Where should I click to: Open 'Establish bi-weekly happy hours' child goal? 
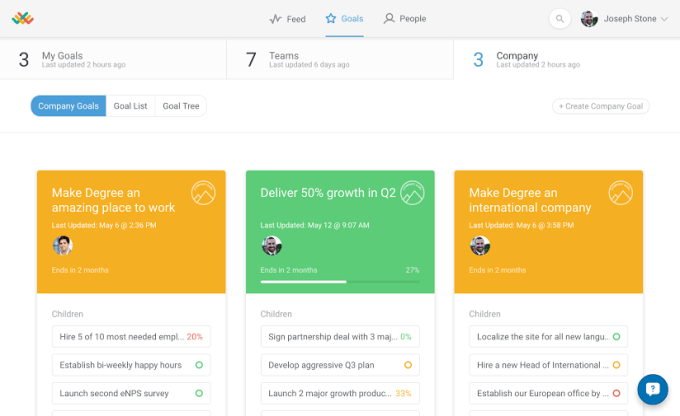tap(131, 365)
